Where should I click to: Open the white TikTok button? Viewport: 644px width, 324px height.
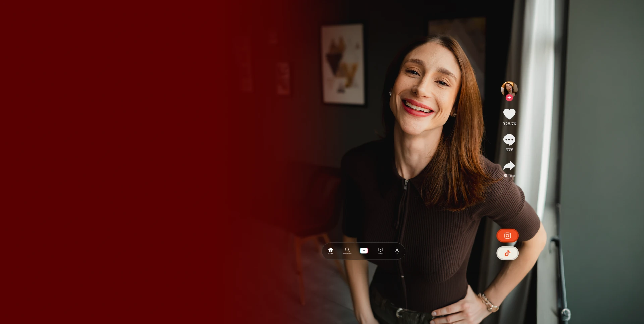pyautogui.click(x=507, y=253)
